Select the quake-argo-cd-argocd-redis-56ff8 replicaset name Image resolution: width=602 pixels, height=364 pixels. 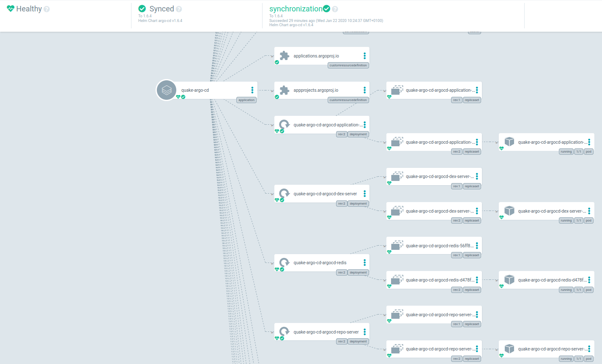tap(440, 246)
